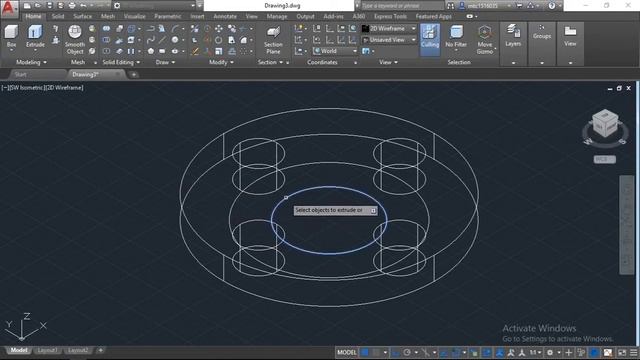This screenshot has width=640, height=360.
Task: Expand the View panel button
Action: coord(570,43)
